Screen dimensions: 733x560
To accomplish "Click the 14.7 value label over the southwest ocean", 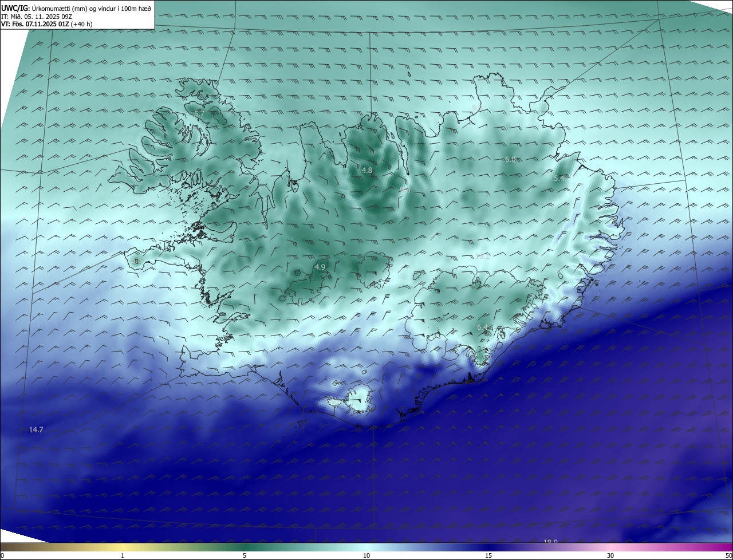I will pos(36,429).
